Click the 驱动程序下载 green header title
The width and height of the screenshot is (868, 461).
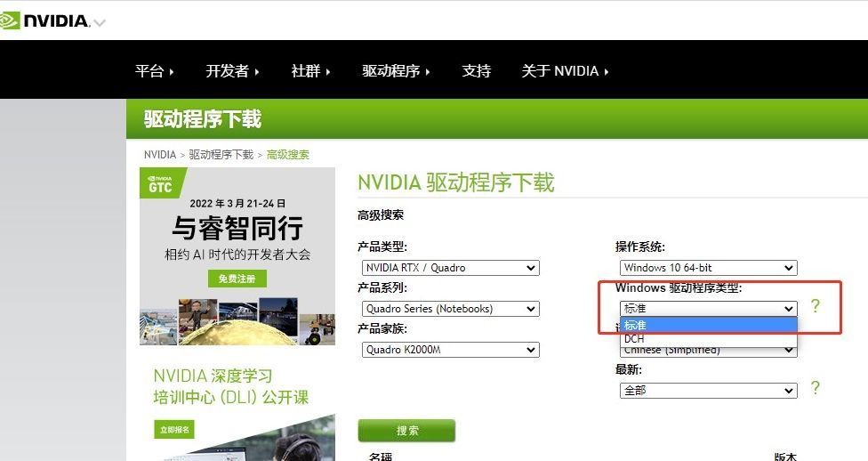[x=203, y=119]
